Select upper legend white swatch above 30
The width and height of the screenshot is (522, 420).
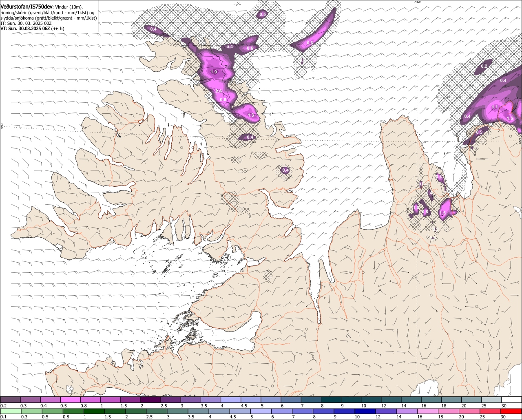(x=512, y=400)
